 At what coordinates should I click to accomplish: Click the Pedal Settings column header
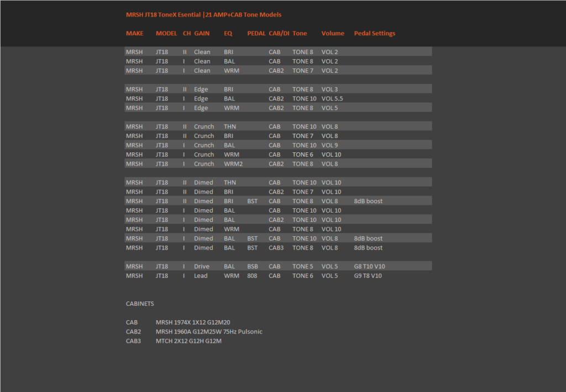point(375,33)
